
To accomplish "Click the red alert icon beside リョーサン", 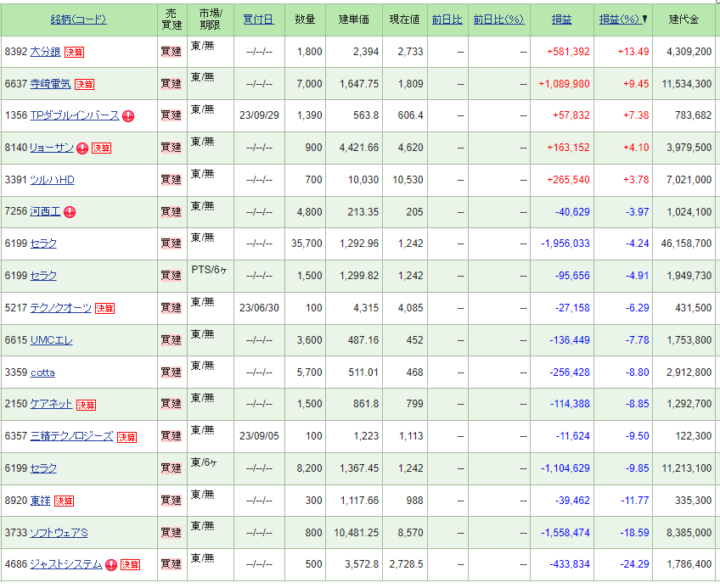I will tap(82, 148).
